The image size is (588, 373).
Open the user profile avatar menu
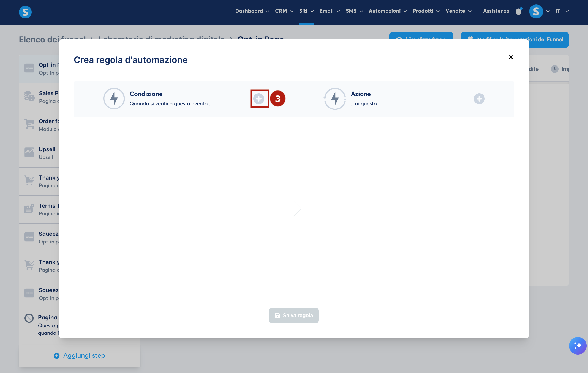point(536,11)
